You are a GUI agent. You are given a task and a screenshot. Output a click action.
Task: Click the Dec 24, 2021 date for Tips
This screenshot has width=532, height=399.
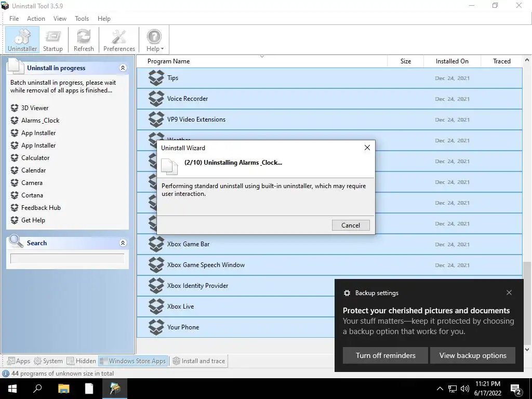pos(453,78)
